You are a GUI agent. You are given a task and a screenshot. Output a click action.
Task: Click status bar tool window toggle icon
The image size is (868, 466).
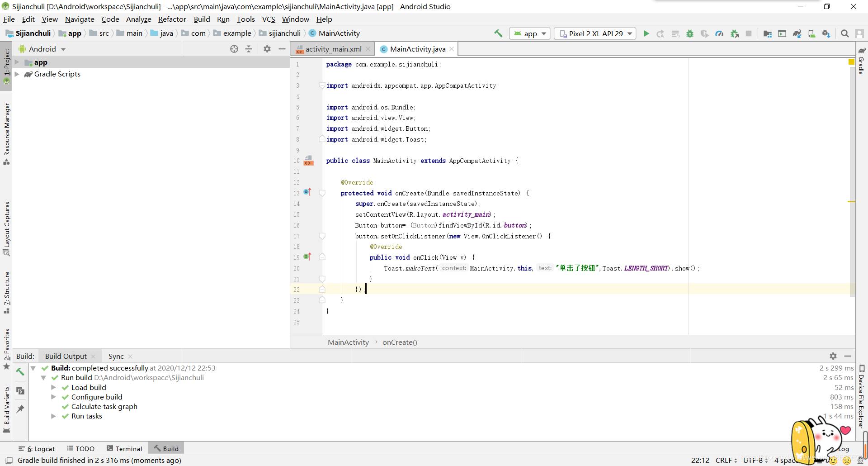pos(9,461)
